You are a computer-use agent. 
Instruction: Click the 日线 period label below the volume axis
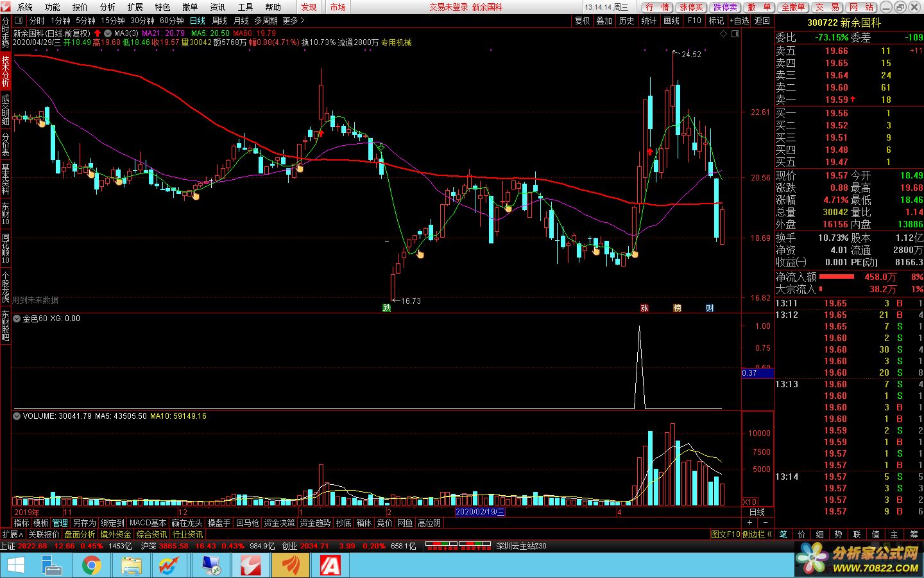point(757,512)
